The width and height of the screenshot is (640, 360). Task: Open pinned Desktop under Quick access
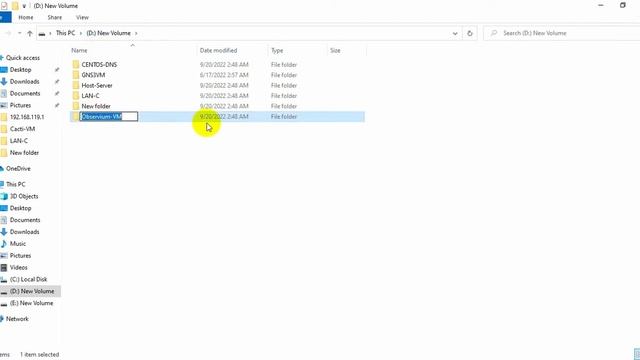pyautogui.click(x=20, y=70)
